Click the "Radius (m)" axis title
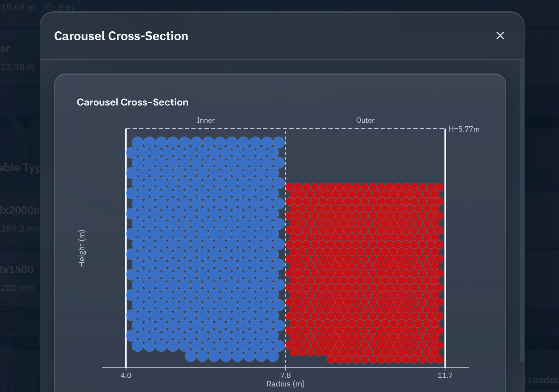 click(x=285, y=384)
